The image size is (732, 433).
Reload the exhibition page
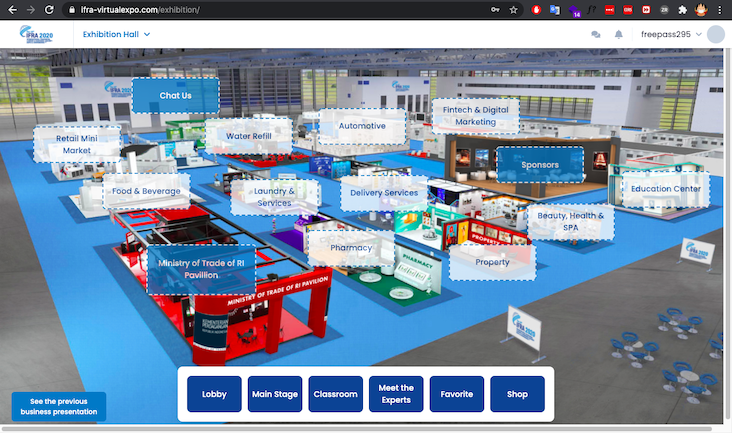[49, 9]
